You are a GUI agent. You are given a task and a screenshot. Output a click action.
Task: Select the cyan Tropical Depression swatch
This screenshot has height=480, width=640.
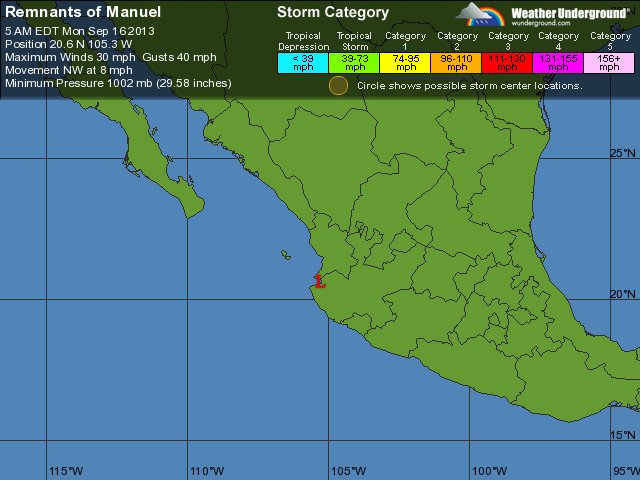click(303, 63)
